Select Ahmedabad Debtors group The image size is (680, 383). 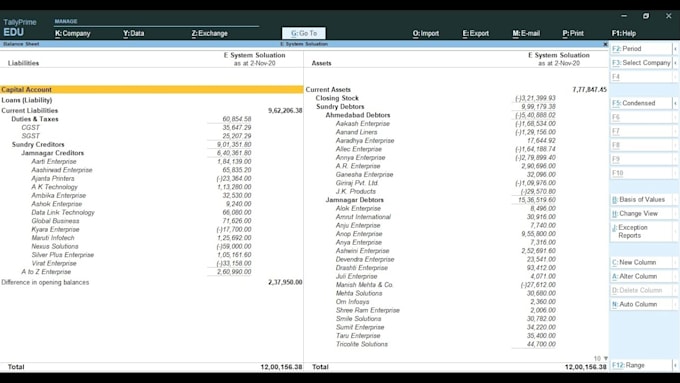pyautogui.click(x=358, y=115)
